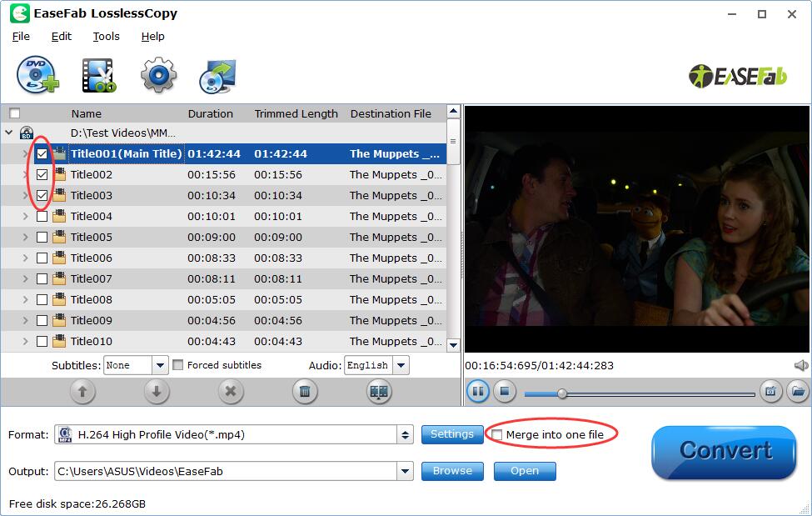This screenshot has width=812, height=516.
Task: Click the Trimmed Length column header
Action: coord(296,113)
